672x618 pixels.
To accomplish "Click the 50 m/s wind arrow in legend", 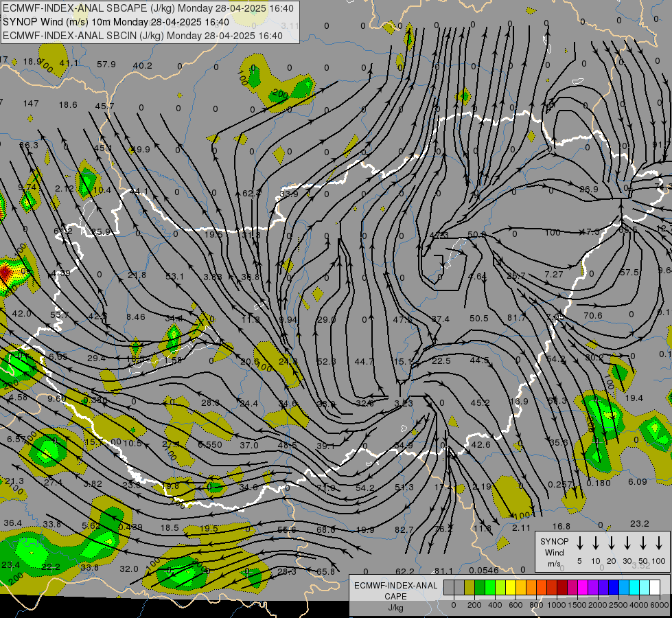I will (643, 543).
